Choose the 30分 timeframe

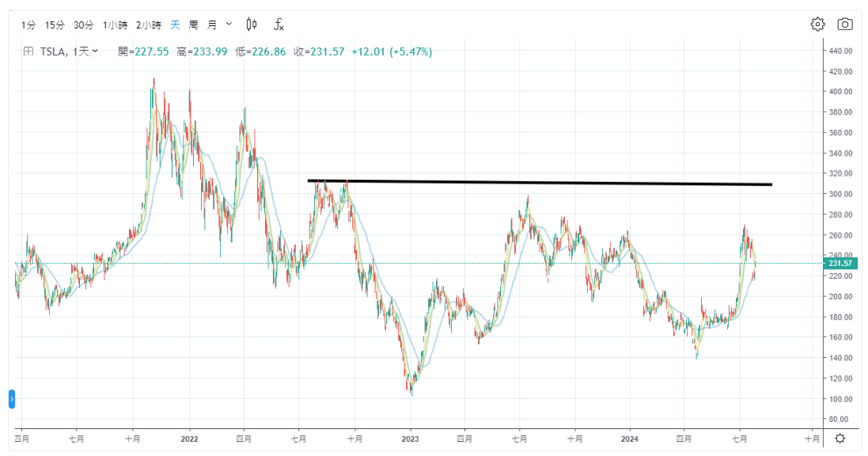tap(83, 25)
